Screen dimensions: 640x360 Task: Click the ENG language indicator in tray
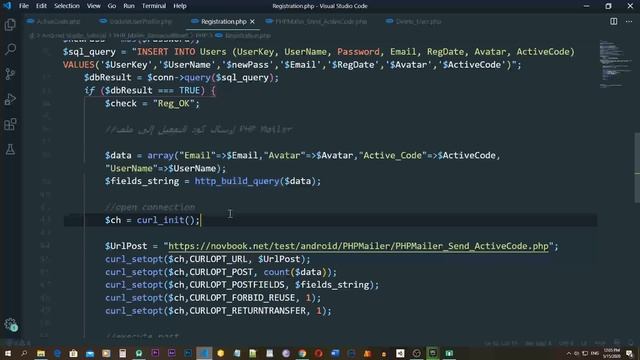(x=595, y=353)
